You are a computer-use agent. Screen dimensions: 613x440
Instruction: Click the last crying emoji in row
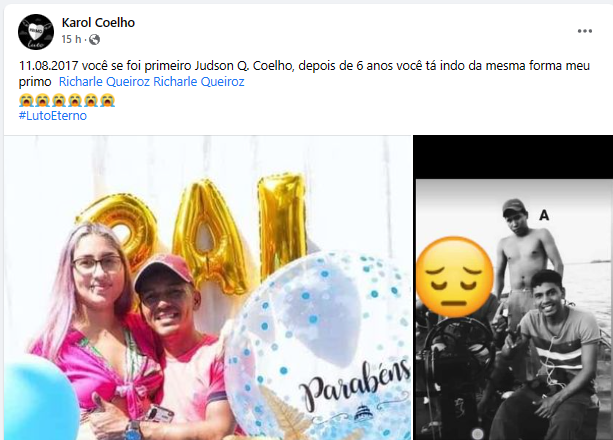[107, 100]
